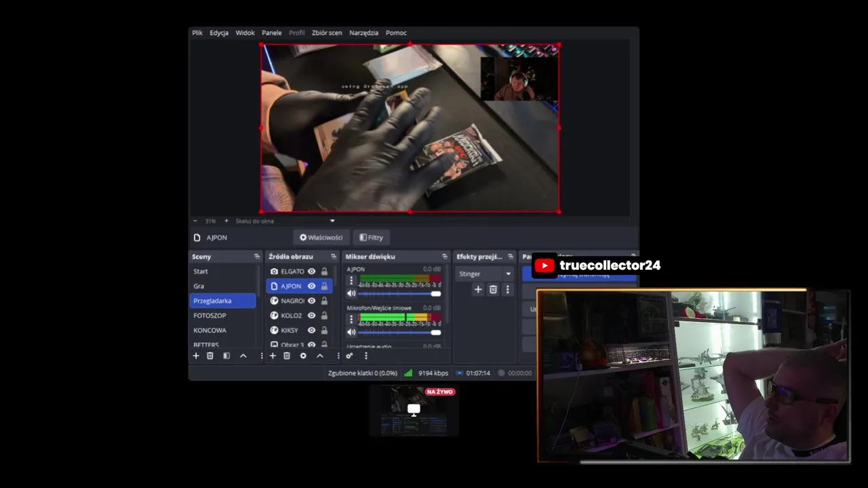Open the Panele menu
The height and width of the screenshot is (488, 868).
pos(271,33)
